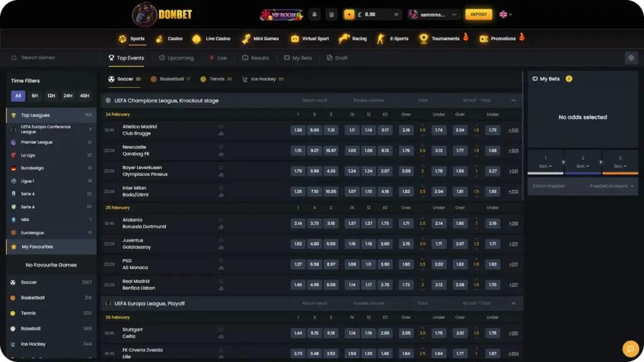Screen dimensions: 644x362
Task: Click the orange plus wallet icon
Action: click(x=349, y=14)
